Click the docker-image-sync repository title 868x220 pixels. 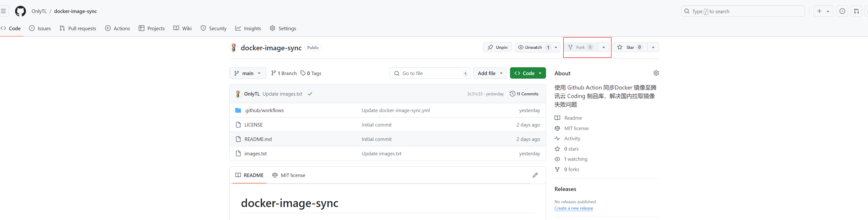pyautogui.click(x=271, y=48)
